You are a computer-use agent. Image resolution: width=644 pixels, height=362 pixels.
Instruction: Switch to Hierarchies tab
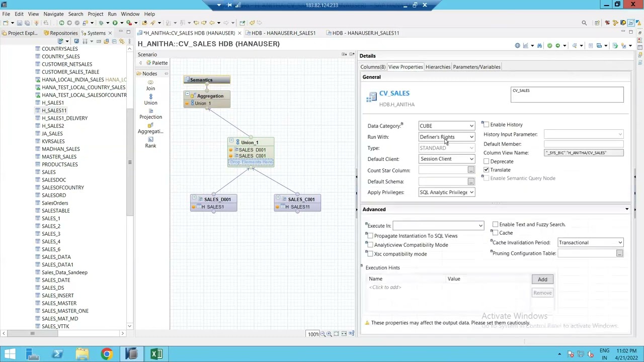tap(438, 67)
